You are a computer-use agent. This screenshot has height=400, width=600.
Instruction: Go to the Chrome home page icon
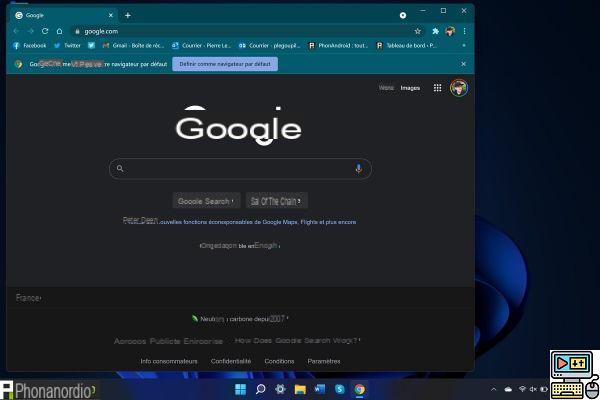[x=59, y=31]
